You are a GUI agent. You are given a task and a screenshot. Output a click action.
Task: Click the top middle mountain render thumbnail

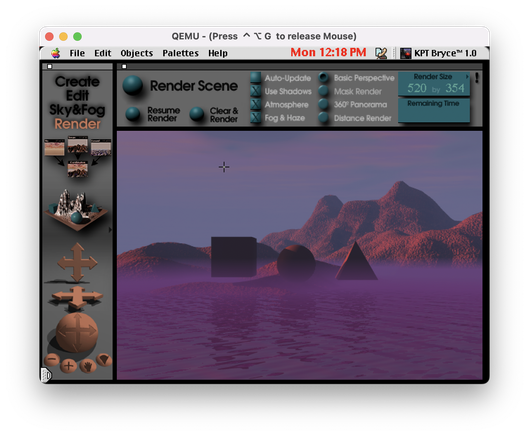pyautogui.click(x=78, y=145)
